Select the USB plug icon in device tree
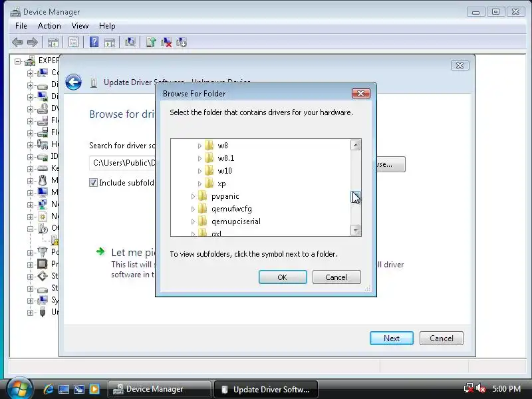Image resolution: width=532 pixels, height=399 pixels. pos(43,311)
